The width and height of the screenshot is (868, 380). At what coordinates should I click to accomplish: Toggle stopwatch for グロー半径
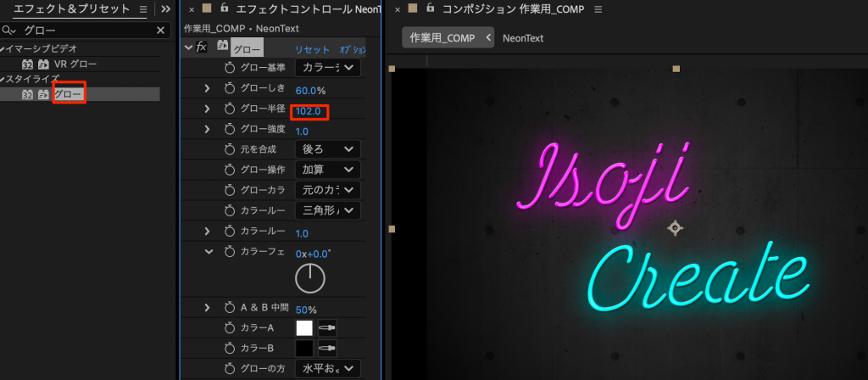coord(230,109)
